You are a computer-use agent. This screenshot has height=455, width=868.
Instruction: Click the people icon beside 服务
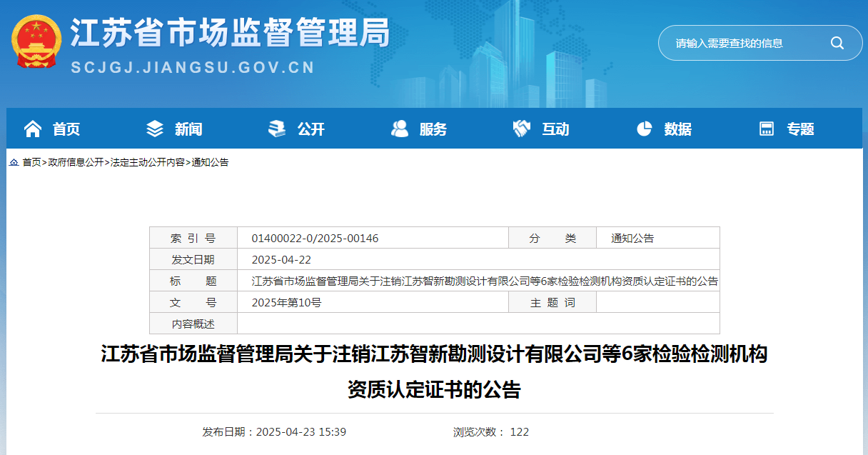coord(400,129)
